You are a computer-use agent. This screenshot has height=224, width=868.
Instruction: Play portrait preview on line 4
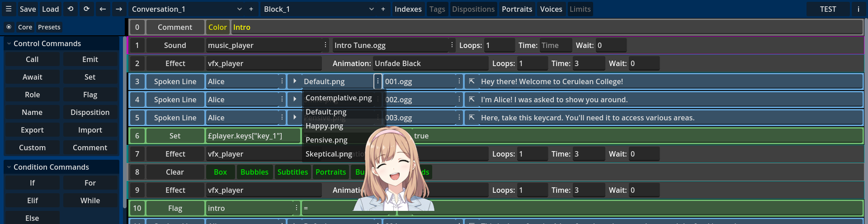(x=295, y=99)
